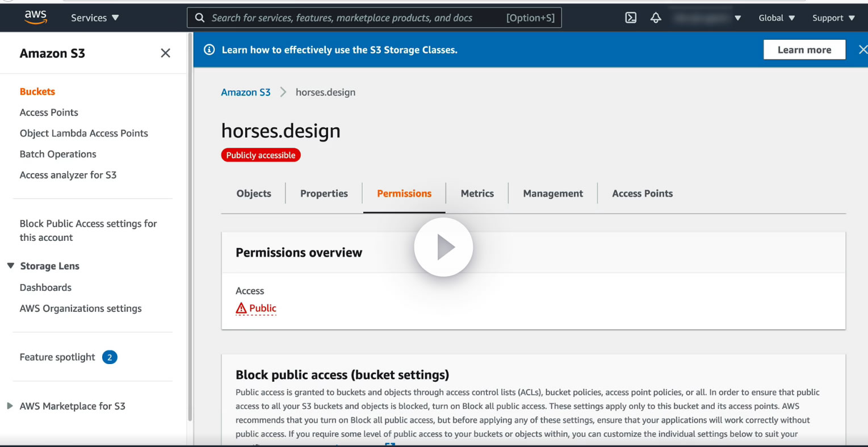This screenshot has width=868, height=447.
Task: Switch to the Objects tab
Action: click(x=254, y=194)
